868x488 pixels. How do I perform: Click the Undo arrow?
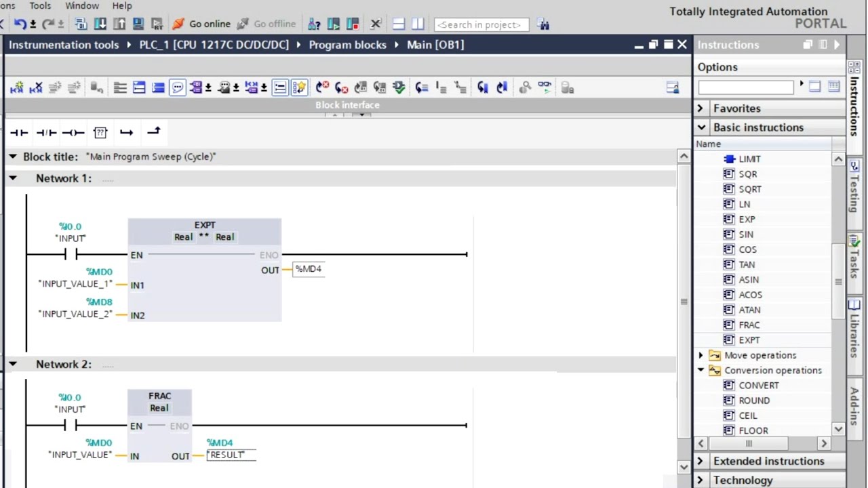tap(20, 24)
